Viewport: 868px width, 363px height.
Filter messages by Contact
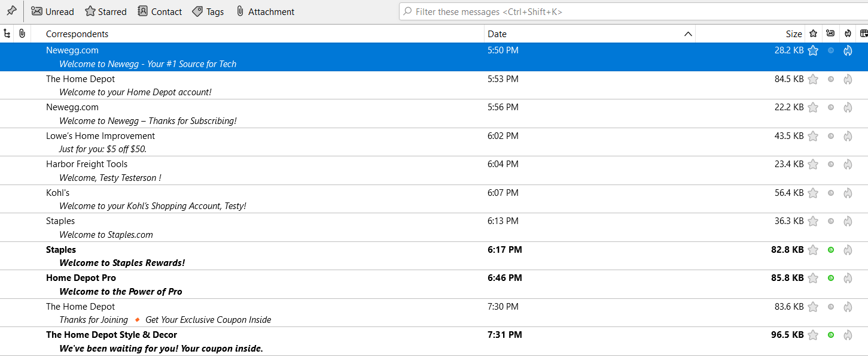click(160, 11)
